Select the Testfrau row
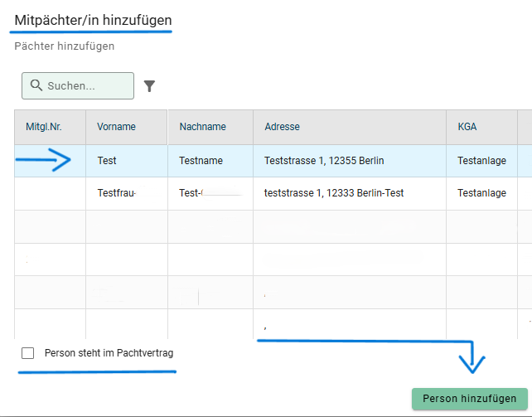This screenshot has height=417, width=532. pyautogui.click(x=116, y=193)
